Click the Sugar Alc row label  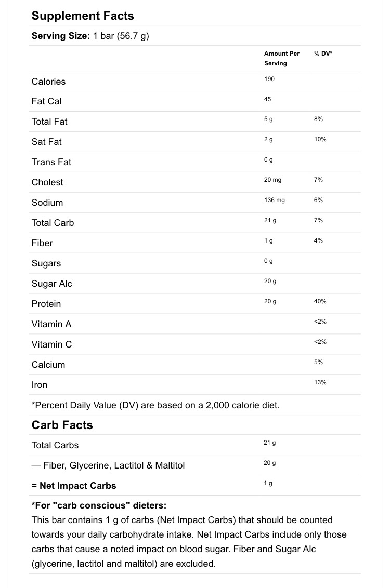pyautogui.click(x=51, y=284)
